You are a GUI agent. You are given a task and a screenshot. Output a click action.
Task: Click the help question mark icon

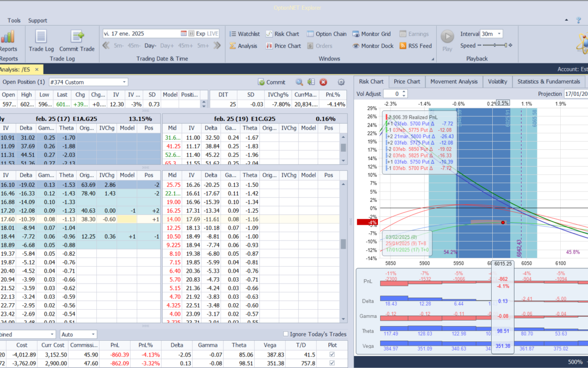(579, 20)
